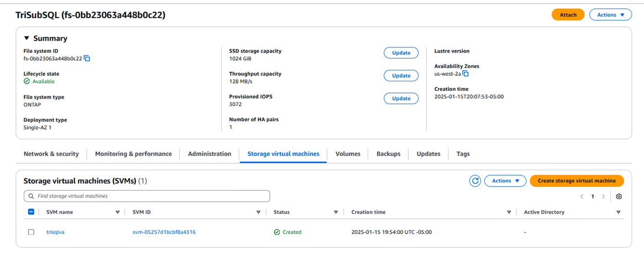Open table preferences gear icon
This screenshot has height=260, width=644.
(x=619, y=197)
